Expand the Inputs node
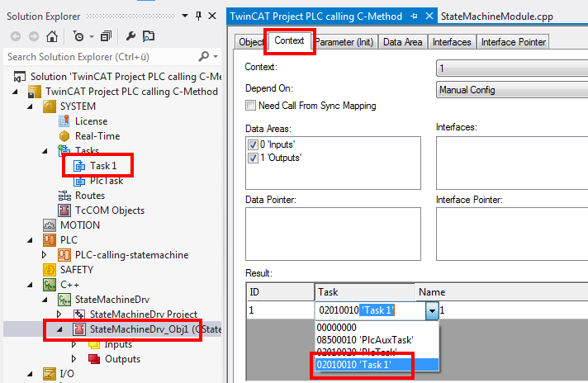This screenshot has width=588, height=383. pyautogui.click(x=73, y=344)
